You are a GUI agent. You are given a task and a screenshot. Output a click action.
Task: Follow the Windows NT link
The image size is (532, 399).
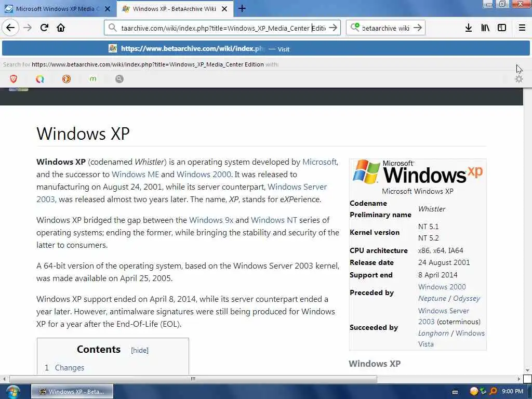click(x=274, y=220)
